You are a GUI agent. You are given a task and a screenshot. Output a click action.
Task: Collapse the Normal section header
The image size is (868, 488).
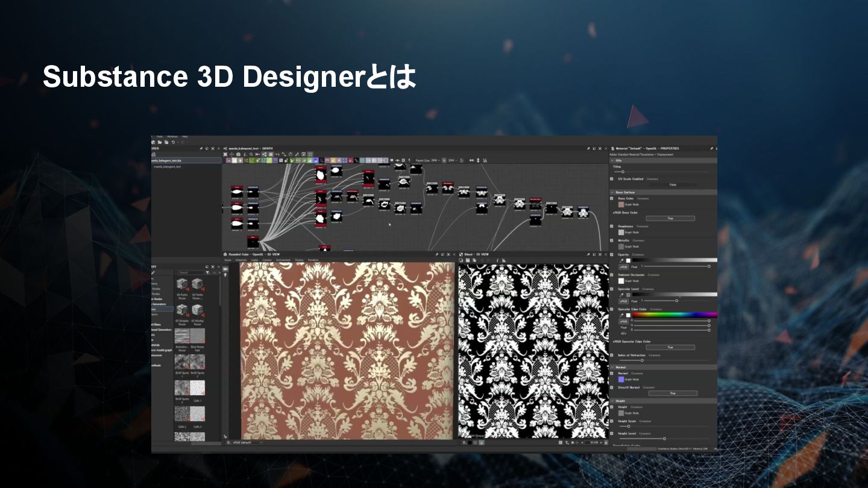point(663,368)
